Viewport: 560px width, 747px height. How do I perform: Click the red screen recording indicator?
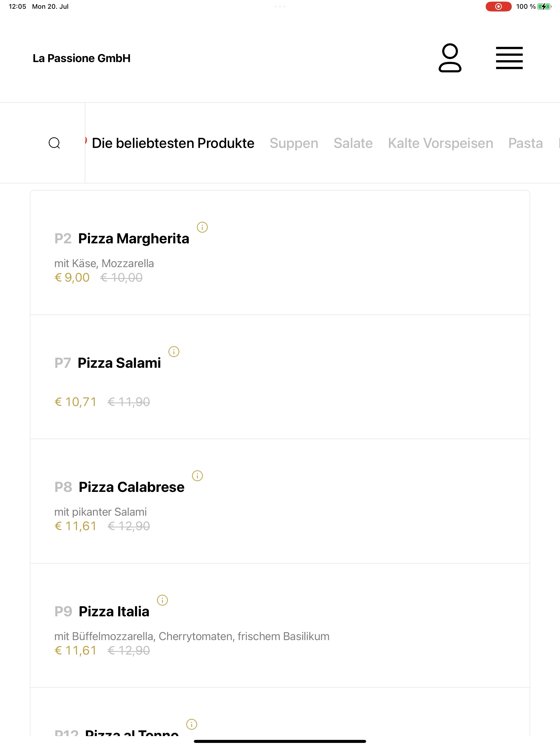click(498, 6)
